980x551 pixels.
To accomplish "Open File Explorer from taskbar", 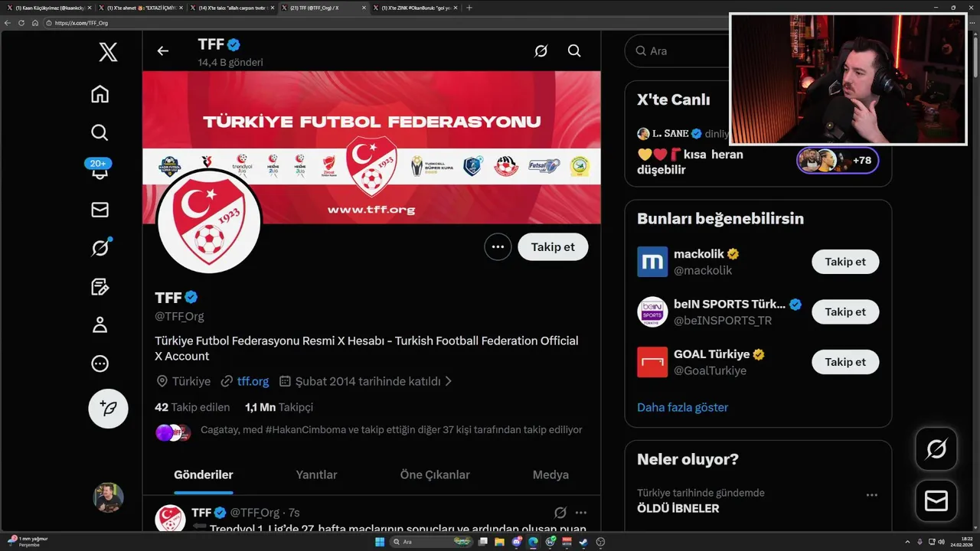I will pos(501,542).
